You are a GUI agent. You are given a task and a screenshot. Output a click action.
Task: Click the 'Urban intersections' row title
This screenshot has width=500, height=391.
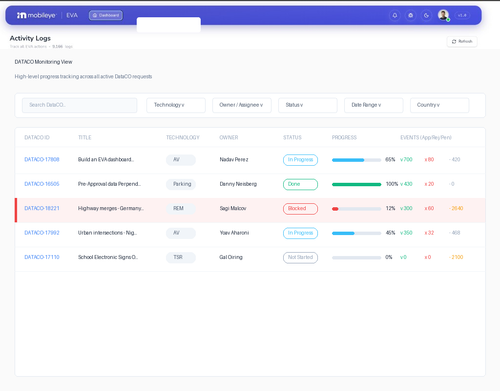click(107, 233)
